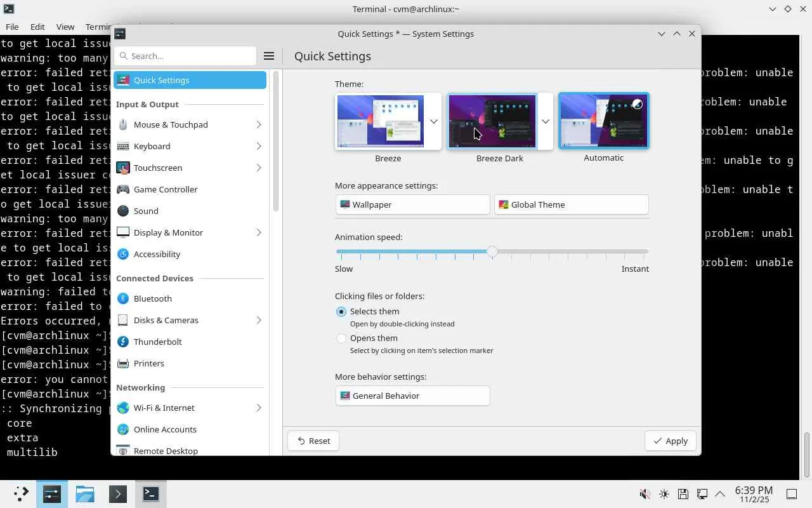Open the file manager from the taskbar

click(85, 494)
